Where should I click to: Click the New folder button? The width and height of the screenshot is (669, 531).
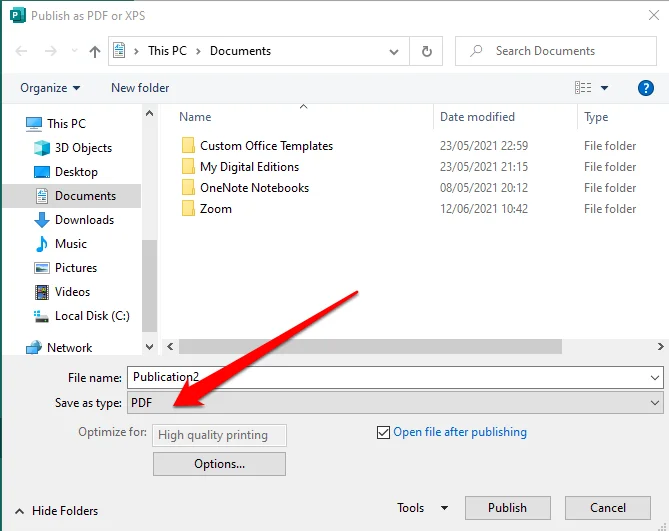coord(140,88)
